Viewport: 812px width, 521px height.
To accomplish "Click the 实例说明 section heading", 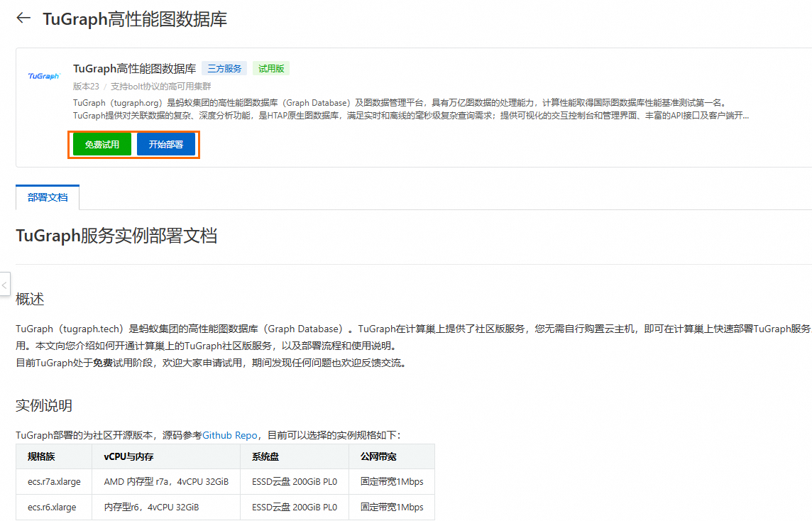I will [x=44, y=405].
